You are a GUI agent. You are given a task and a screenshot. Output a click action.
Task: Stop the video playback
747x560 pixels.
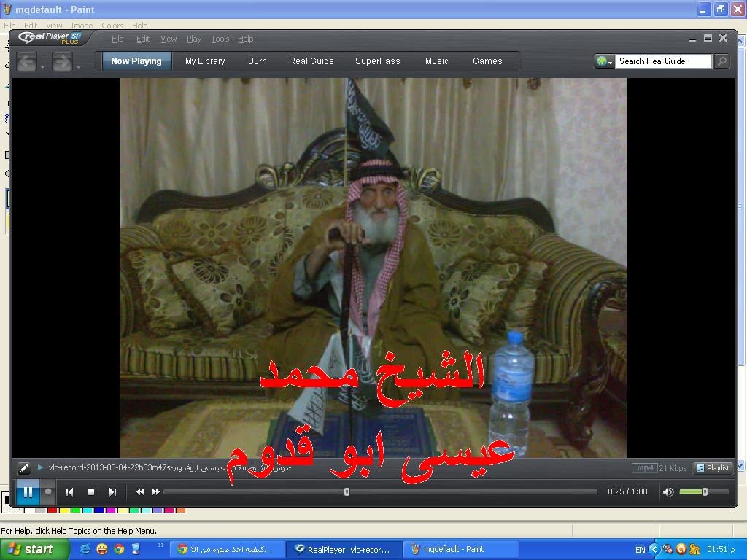(91, 492)
